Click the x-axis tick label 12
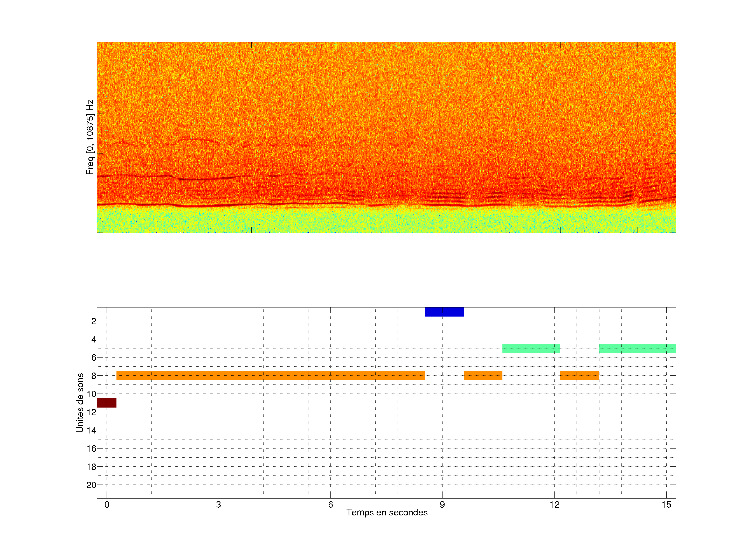The image size is (747, 560). (x=554, y=505)
